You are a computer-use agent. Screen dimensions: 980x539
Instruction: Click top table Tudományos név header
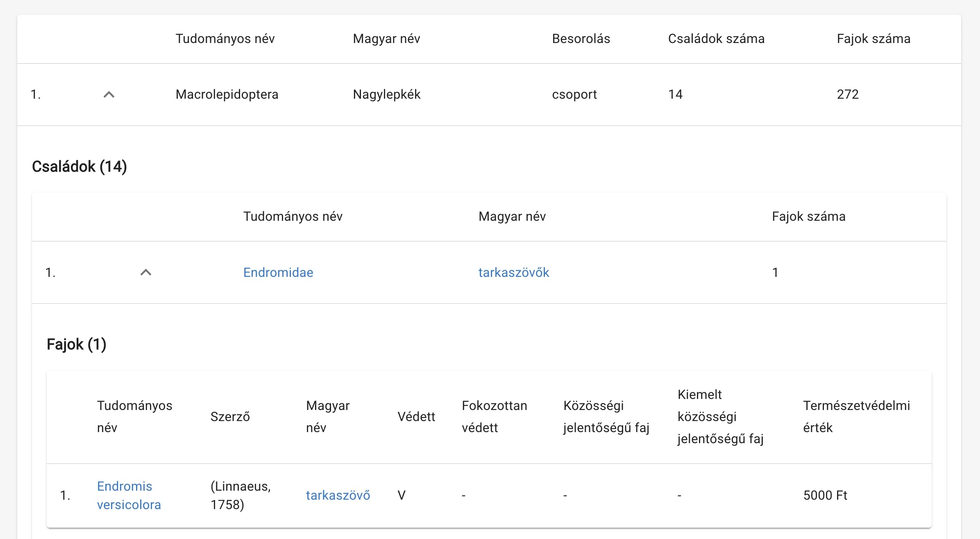225,38
